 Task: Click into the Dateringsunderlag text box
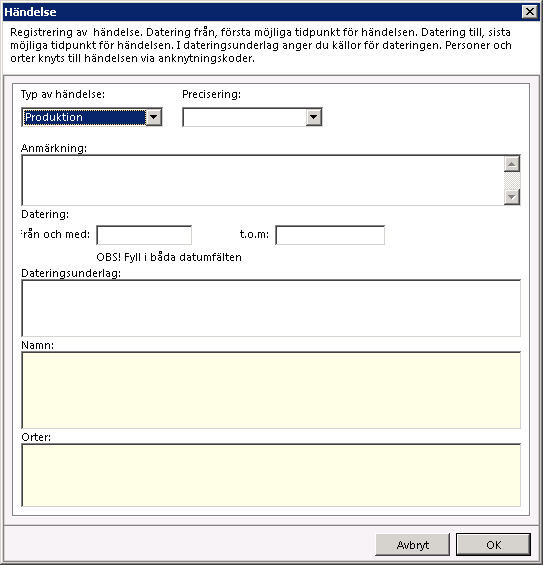point(271,308)
